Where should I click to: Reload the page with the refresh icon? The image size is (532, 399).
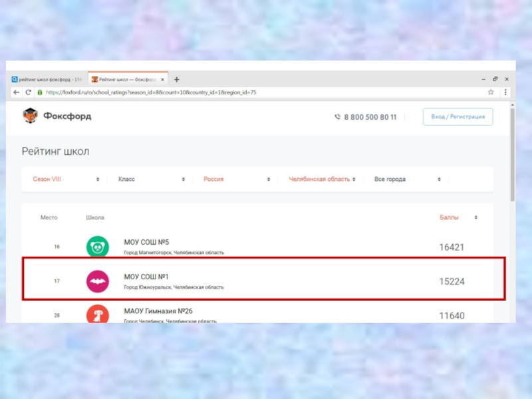(29, 92)
